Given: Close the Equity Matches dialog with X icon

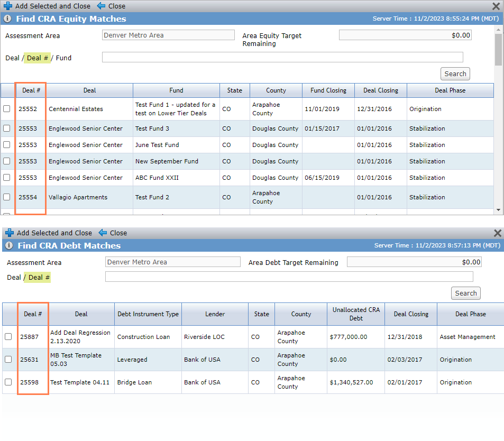Looking at the screenshot, I should 496,6.
